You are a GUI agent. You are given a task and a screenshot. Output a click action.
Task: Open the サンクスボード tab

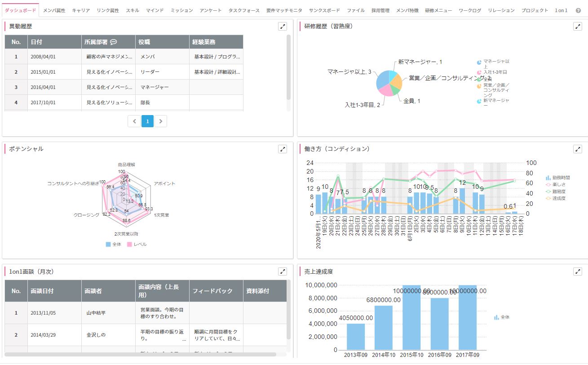point(325,10)
